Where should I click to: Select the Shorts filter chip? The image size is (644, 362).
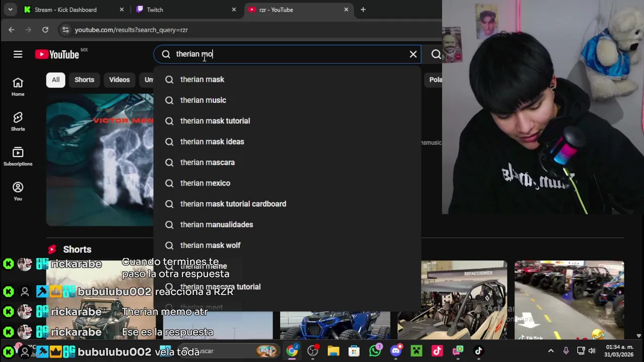[x=84, y=79]
